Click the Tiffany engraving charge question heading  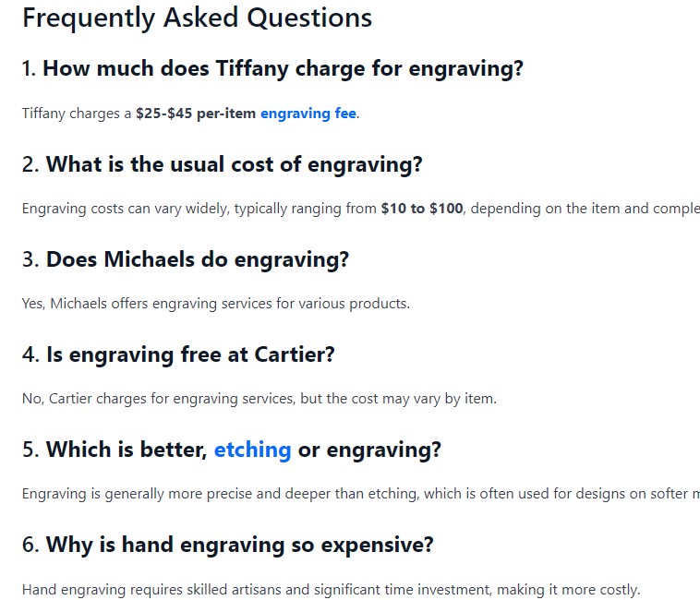(272, 69)
